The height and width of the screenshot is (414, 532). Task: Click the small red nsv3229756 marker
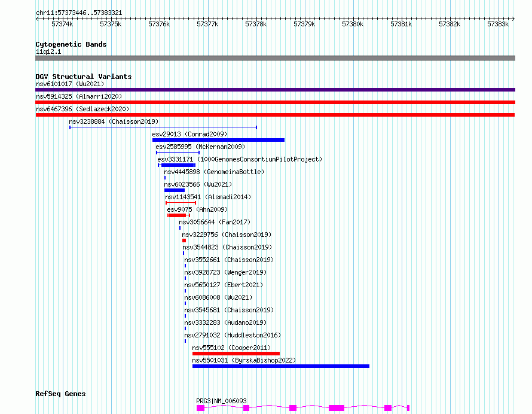point(184,241)
